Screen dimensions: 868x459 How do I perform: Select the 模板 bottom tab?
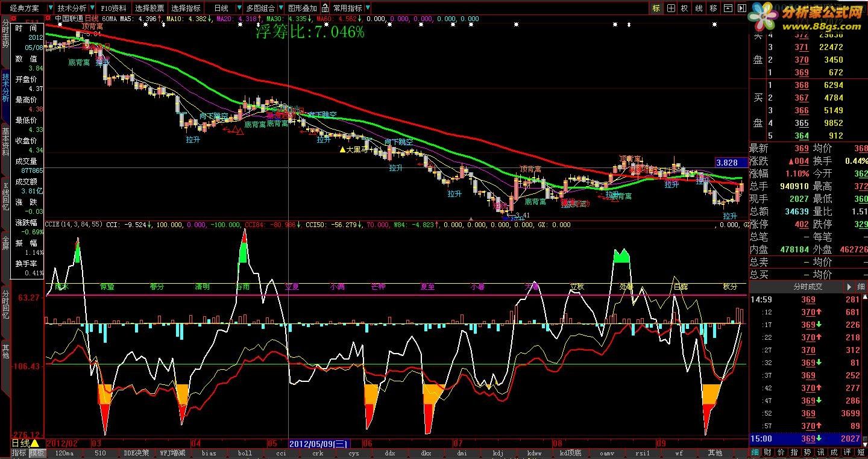pos(37,453)
